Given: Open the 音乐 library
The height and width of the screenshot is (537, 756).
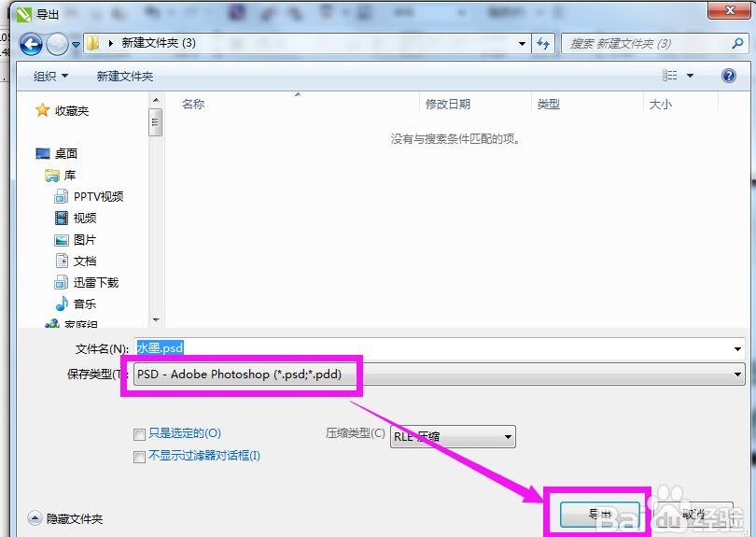Looking at the screenshot, I should point(85,304).
